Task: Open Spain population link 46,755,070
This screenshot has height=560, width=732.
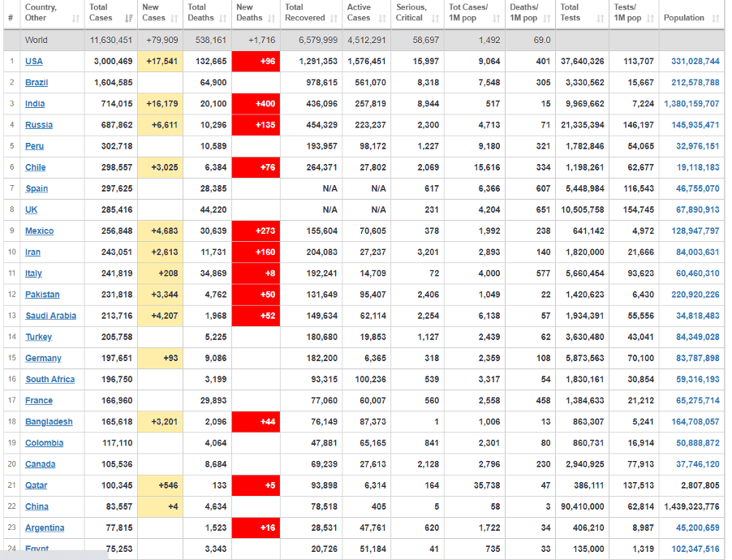Action: coord(697,188)
